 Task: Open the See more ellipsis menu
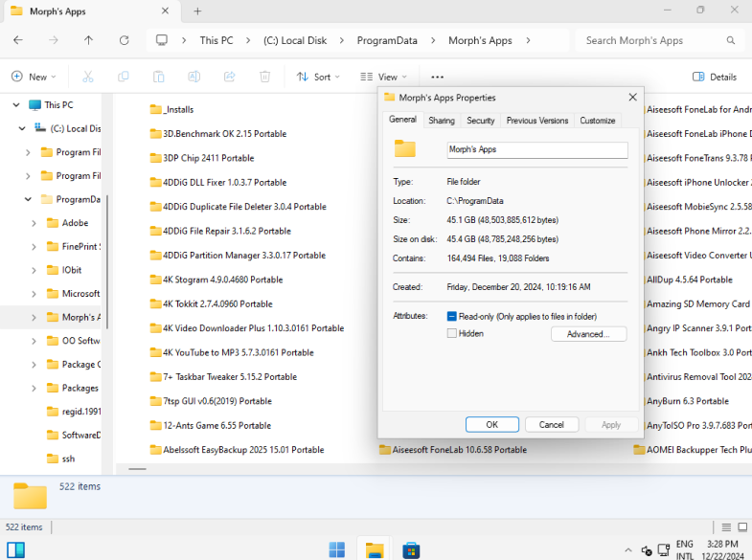point(437,77)
